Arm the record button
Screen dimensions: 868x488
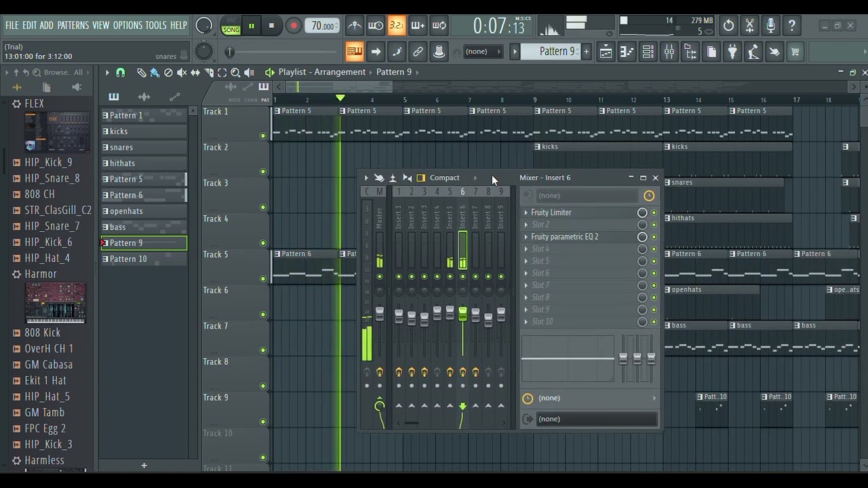pos(294,26)
